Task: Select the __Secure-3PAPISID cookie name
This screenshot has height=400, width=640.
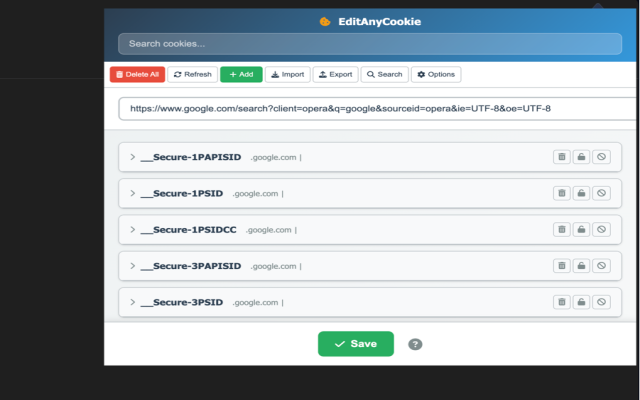Action: coord(191,266)
